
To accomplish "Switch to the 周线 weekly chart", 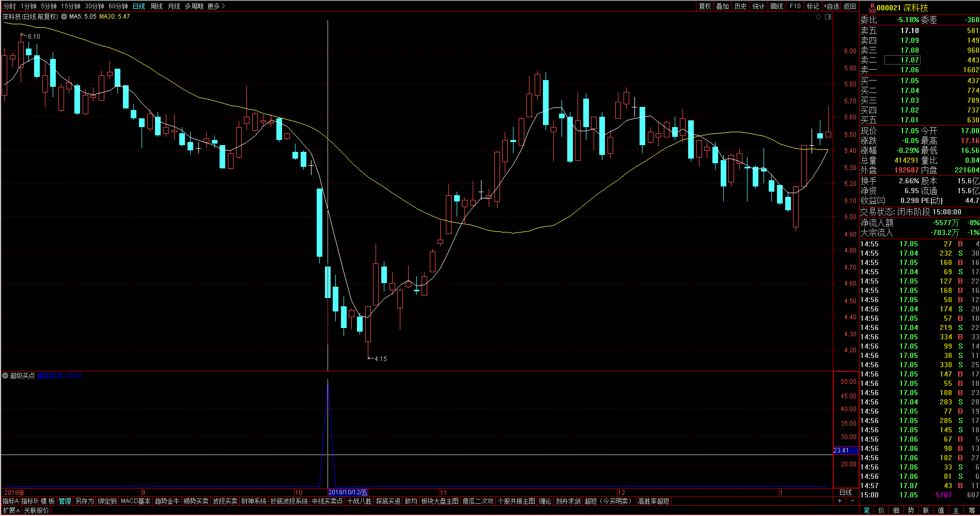I will click(x=157, y=6).
